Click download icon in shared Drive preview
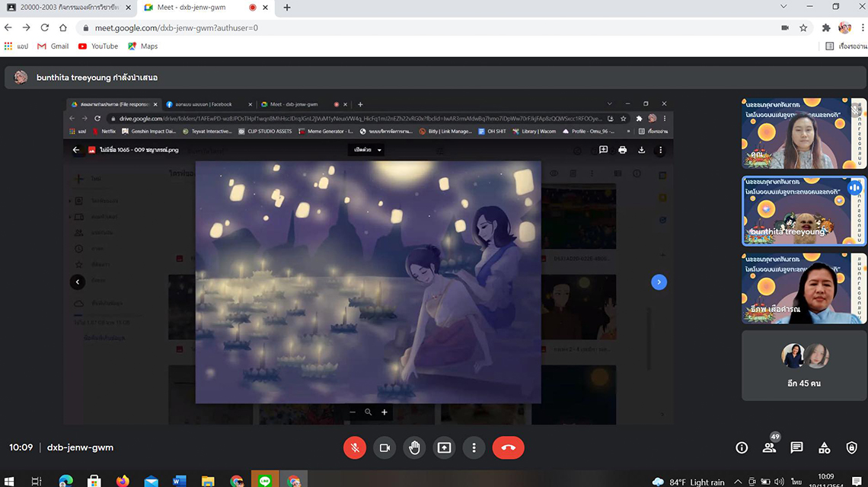Screen dimensions: 868x487 [642, 150]
